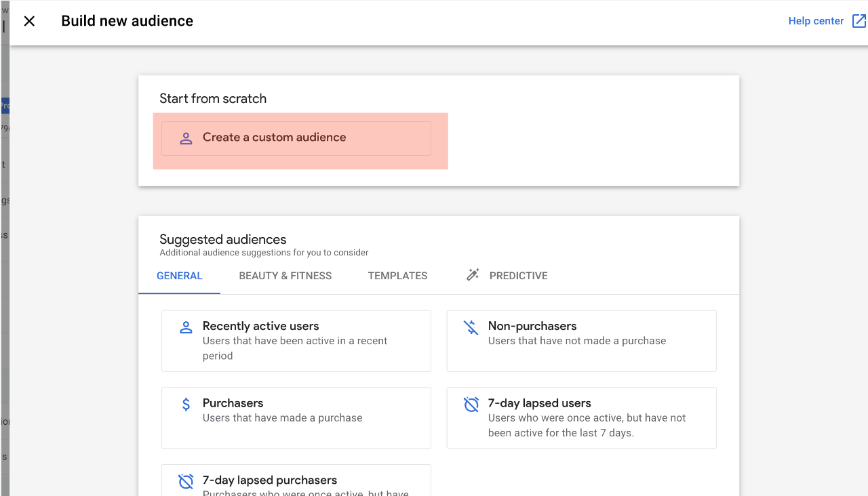Open the BEAUTY & FITNESS tab
The image size is (868, 496).
285,276
